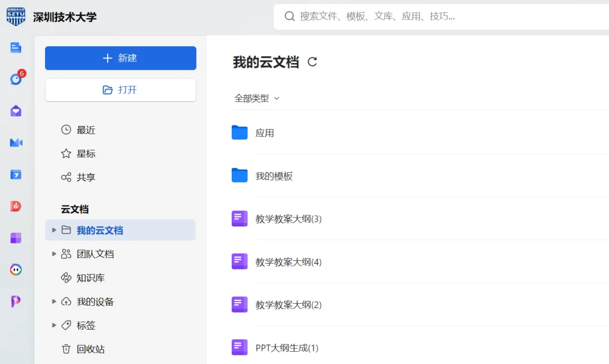The height and width of the screenshot is (364, 609).
Task: Expand the 标签 tree node
Action: point(54,325)
